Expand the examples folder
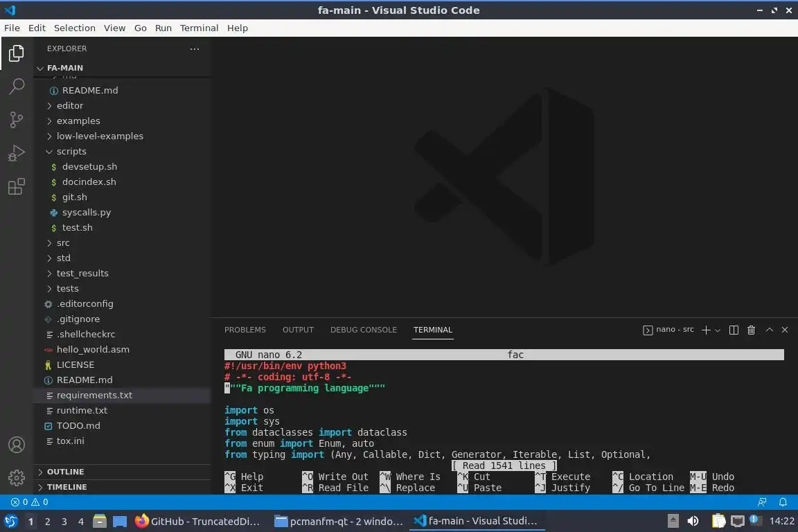The image size is (798, 532). [x=122, y=121]
